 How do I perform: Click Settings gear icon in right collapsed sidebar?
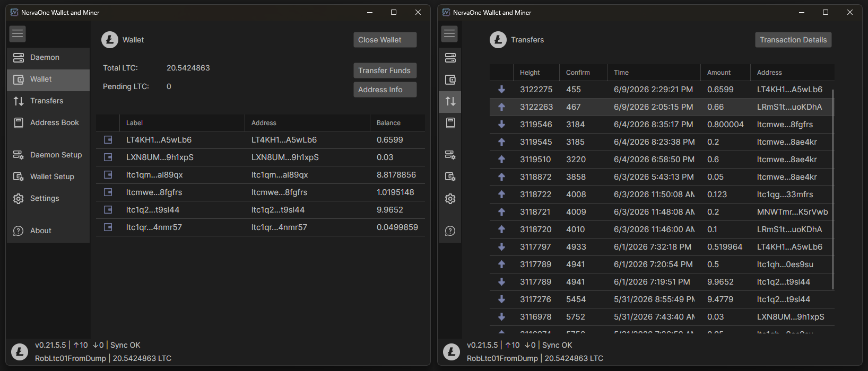coord(450,199)
